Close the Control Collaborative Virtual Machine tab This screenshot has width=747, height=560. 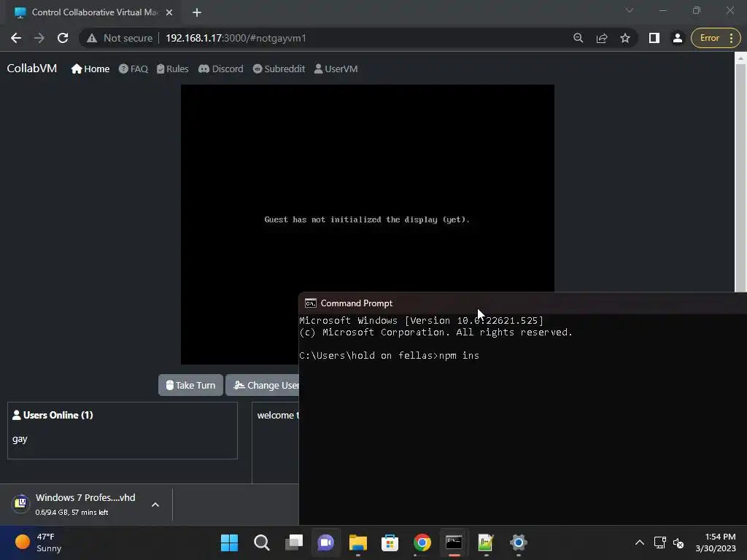[x=169, y=12]
